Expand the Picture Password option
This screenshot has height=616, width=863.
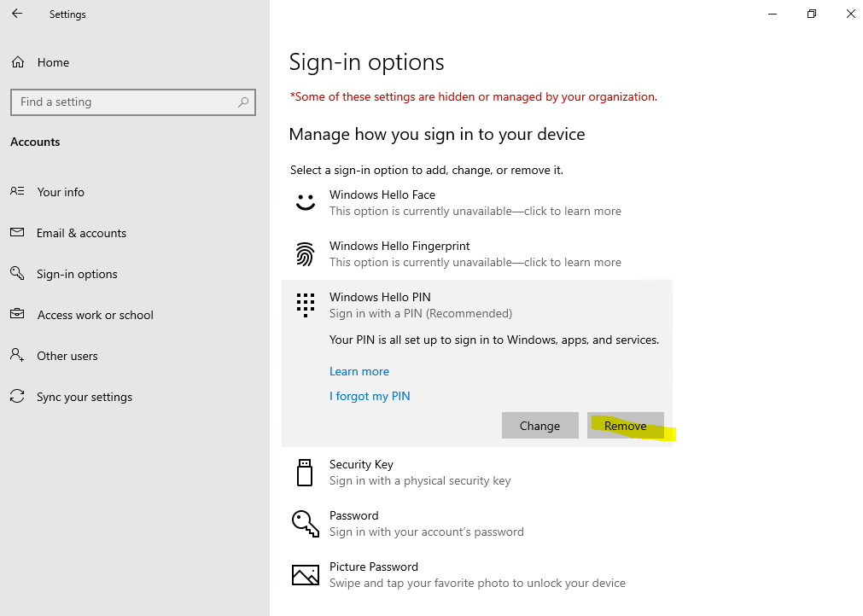tap(477, 575)
